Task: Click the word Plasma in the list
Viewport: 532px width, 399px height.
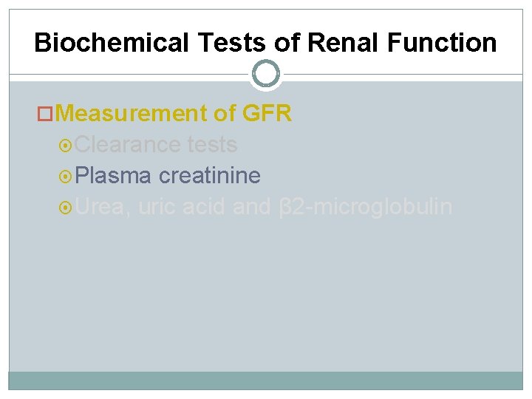Action: 114,176
